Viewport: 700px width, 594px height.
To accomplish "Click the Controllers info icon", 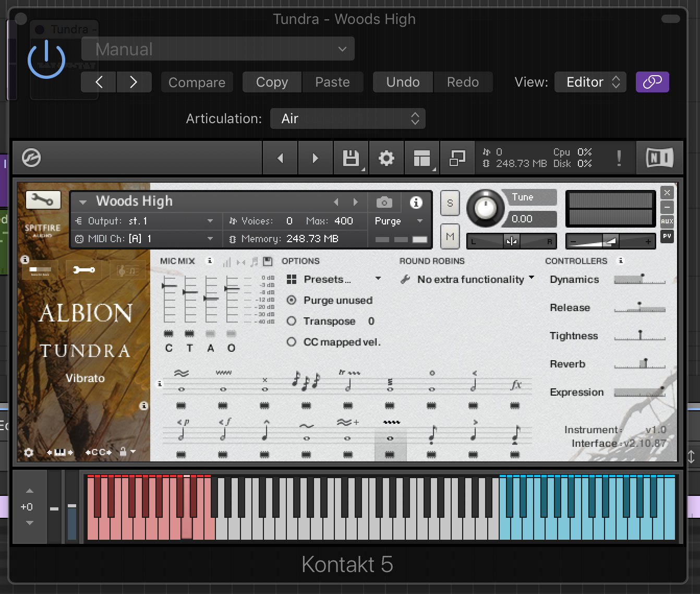I will [x=621, y=260].
